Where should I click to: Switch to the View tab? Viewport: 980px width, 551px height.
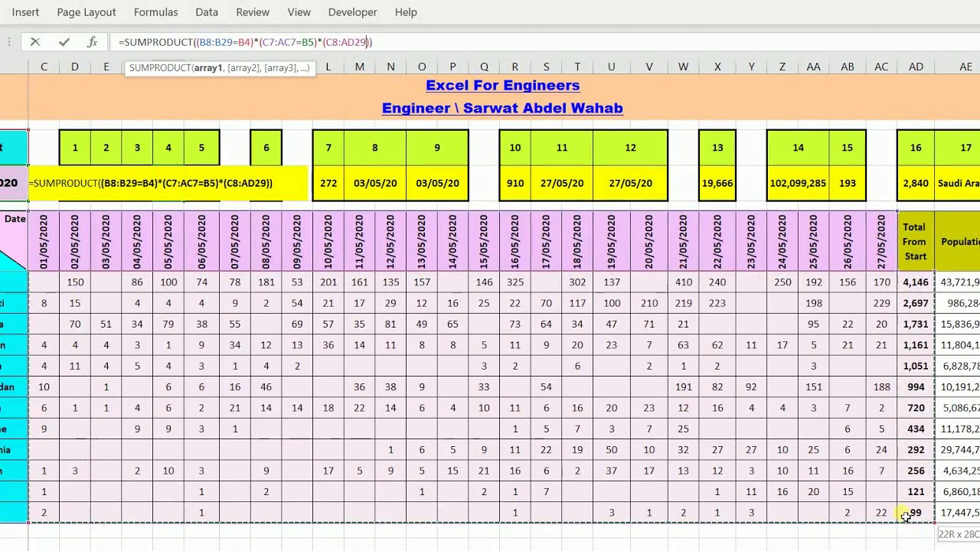pos(299,12)
